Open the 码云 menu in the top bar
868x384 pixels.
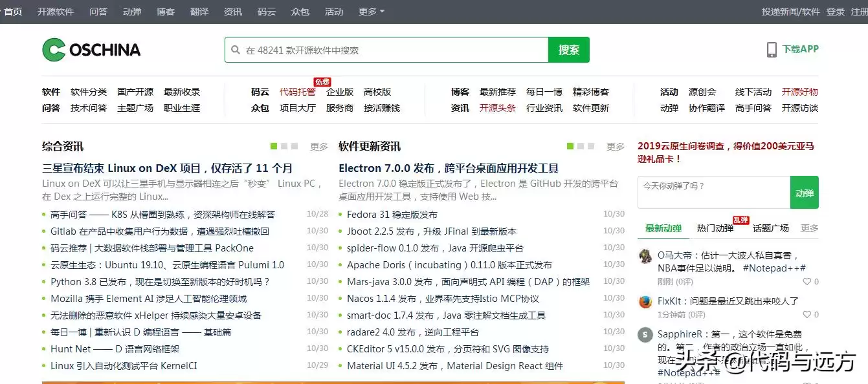tap(266, 11)
